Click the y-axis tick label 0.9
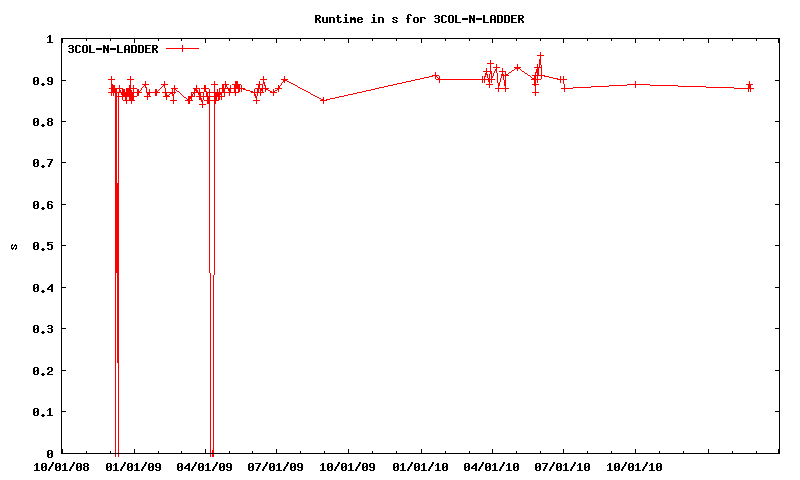Screen dimensions: 800x480 43,81
